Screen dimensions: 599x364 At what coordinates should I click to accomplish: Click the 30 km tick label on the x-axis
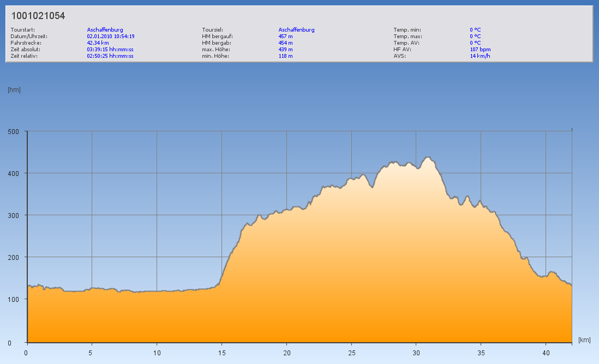click(x=416, y=353)
